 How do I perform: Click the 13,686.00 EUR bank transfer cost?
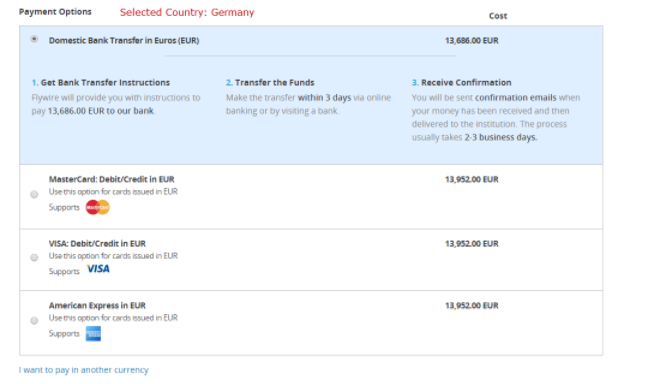pos(472,41)
